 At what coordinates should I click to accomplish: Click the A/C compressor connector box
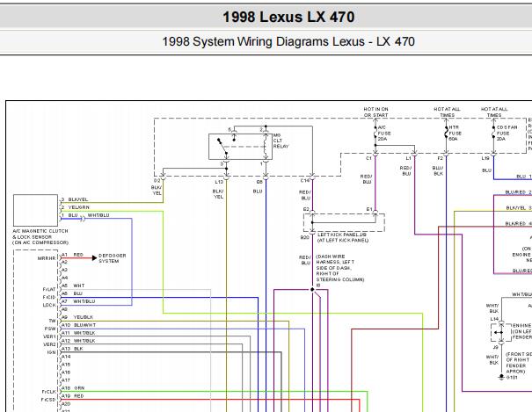(x=36, y=211)
